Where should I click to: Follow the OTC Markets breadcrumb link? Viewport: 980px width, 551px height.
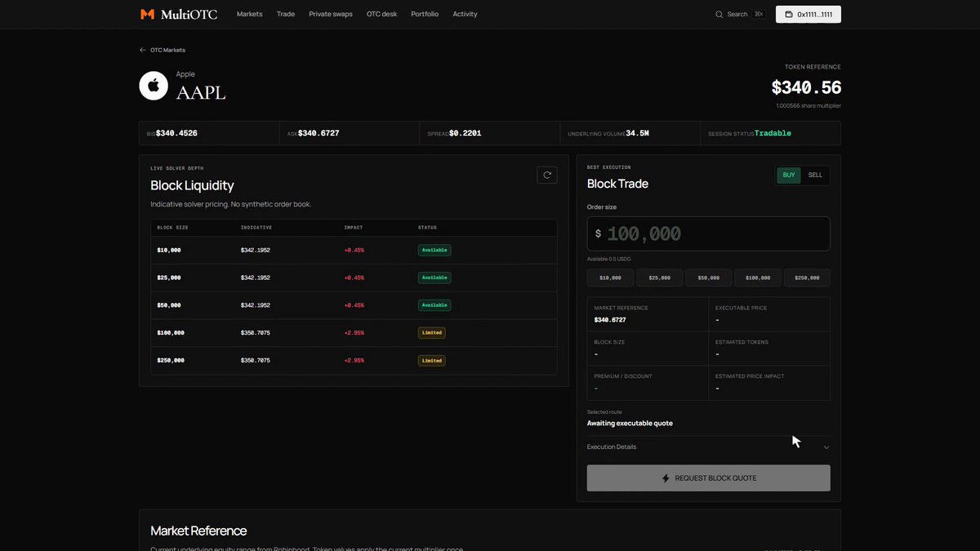[x=167, y=50]
